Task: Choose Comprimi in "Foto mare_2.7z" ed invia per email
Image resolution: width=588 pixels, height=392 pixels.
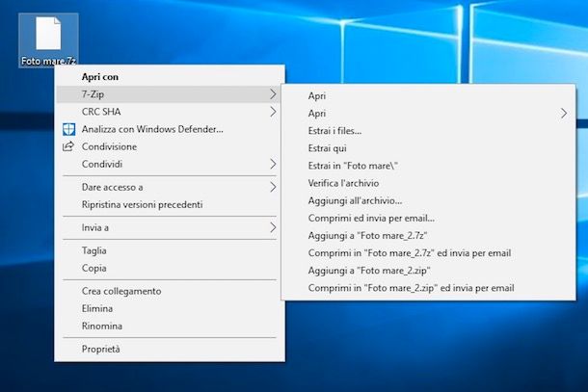Action: point(428,253)
